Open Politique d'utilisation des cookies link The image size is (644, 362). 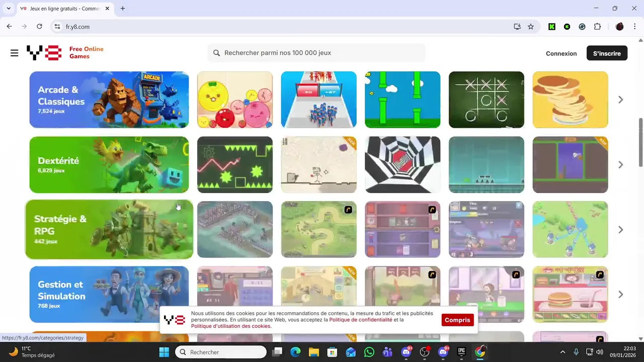click(x=230, y=326)
